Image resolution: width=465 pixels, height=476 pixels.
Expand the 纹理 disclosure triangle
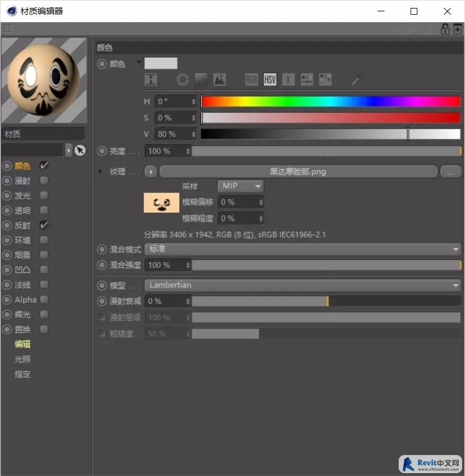pos(100,171)
